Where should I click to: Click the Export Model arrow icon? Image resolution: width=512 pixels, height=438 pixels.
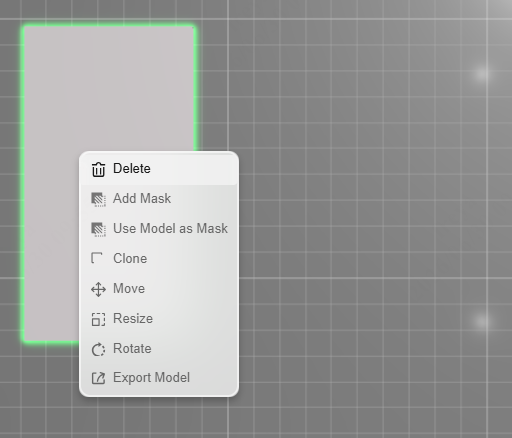[x=98, y=378]
